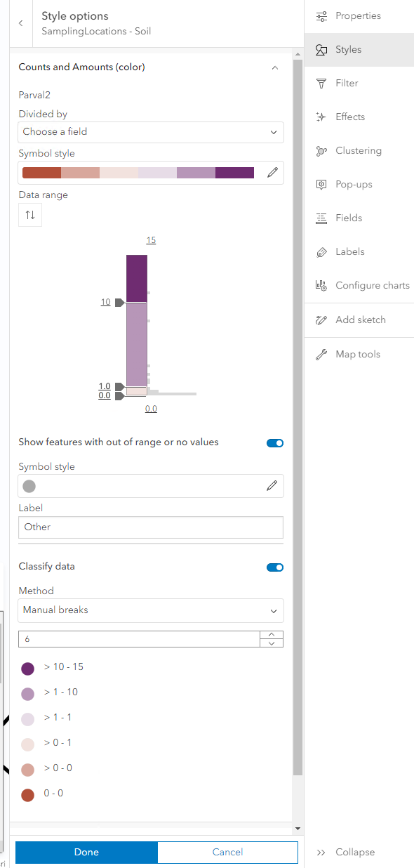414x868 pixels.
Task: Cancel the style changes
Action: pos(227,852)
